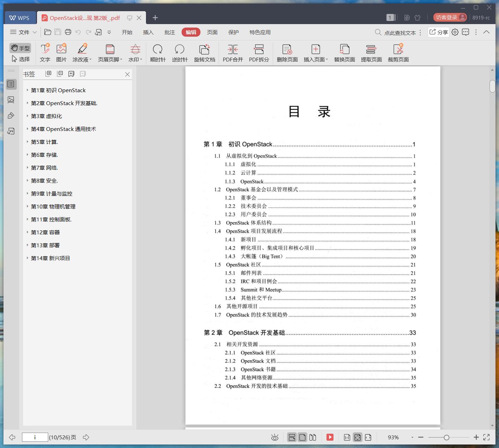Collapse the ribbon with the up chevron
Screen dimensions: 499x448
coord(486,32)
